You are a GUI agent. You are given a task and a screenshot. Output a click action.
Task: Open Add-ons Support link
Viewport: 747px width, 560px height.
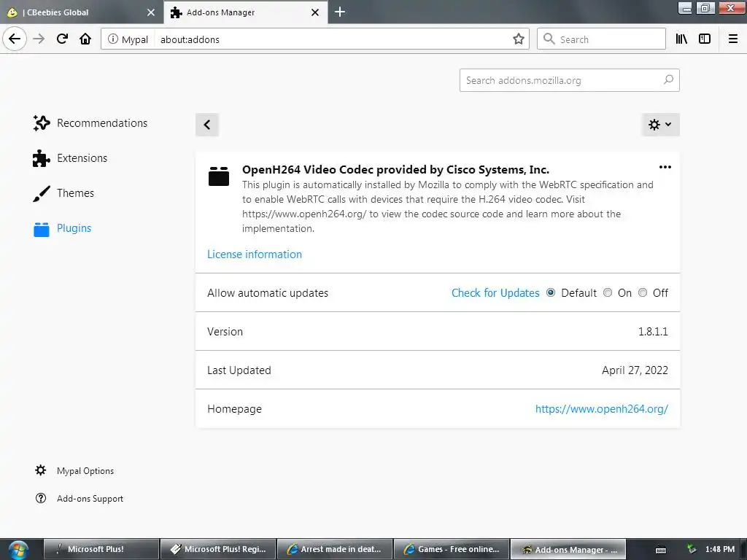[x=90, y=499]
